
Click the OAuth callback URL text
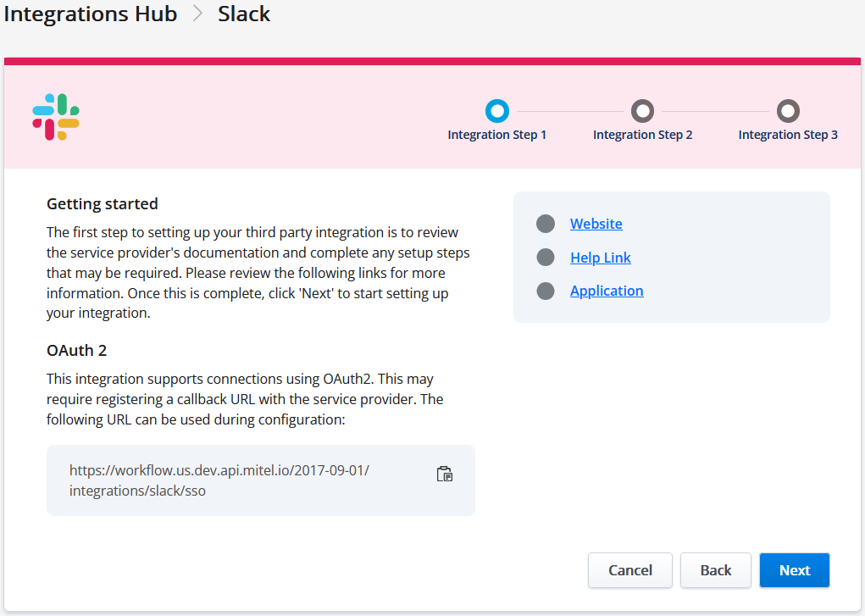219,480
